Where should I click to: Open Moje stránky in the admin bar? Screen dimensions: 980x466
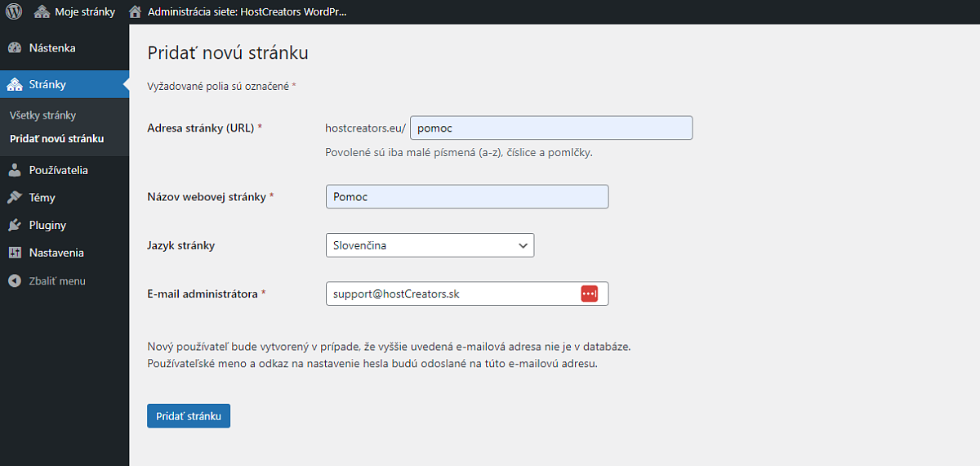[x=74, y=11]
